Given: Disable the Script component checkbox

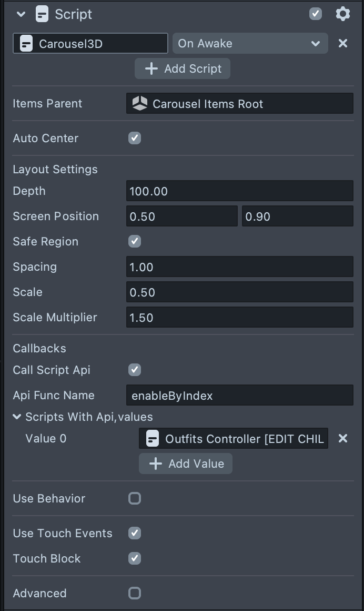Looking at the screenshot, I should (x=316, y=14).
